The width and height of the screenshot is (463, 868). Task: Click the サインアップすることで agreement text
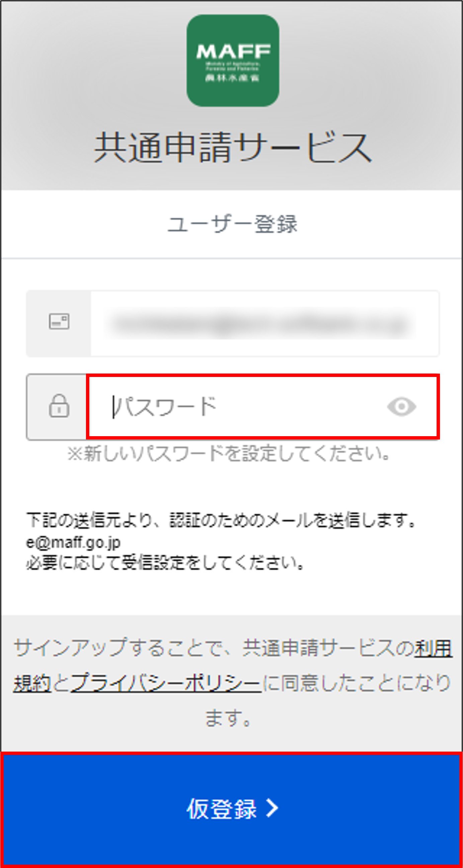click(233, 682)
